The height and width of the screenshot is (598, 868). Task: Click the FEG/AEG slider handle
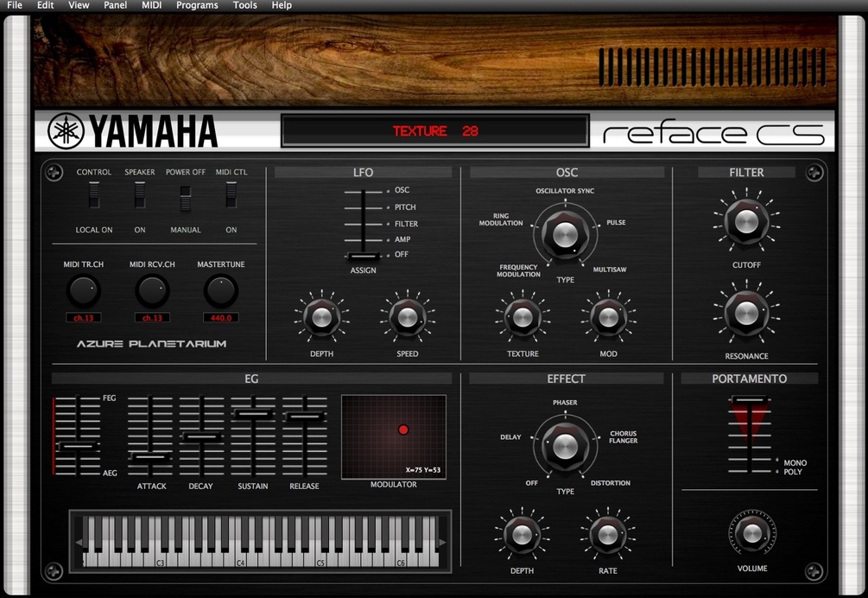click(78, 446)
